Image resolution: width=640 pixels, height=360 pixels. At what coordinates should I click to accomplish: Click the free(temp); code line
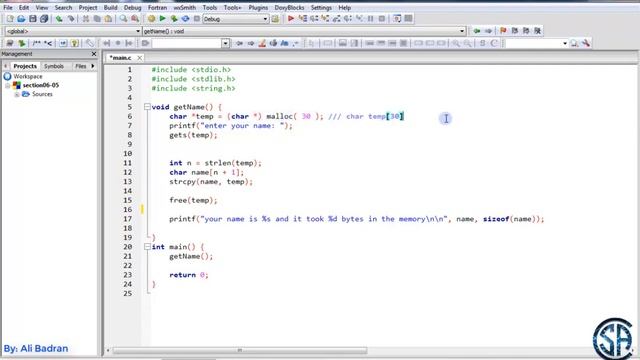193,200
